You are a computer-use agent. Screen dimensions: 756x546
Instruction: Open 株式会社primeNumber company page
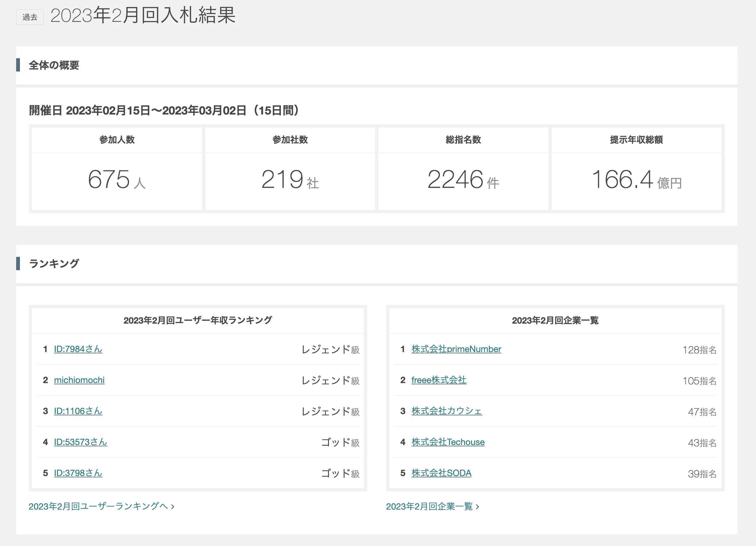(456, 349)
